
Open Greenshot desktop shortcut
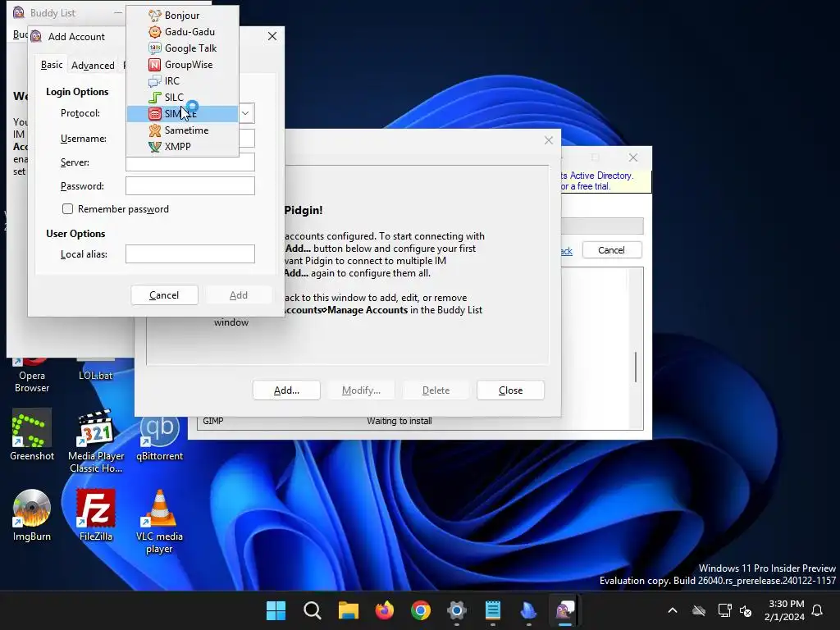tap(32, 435)
